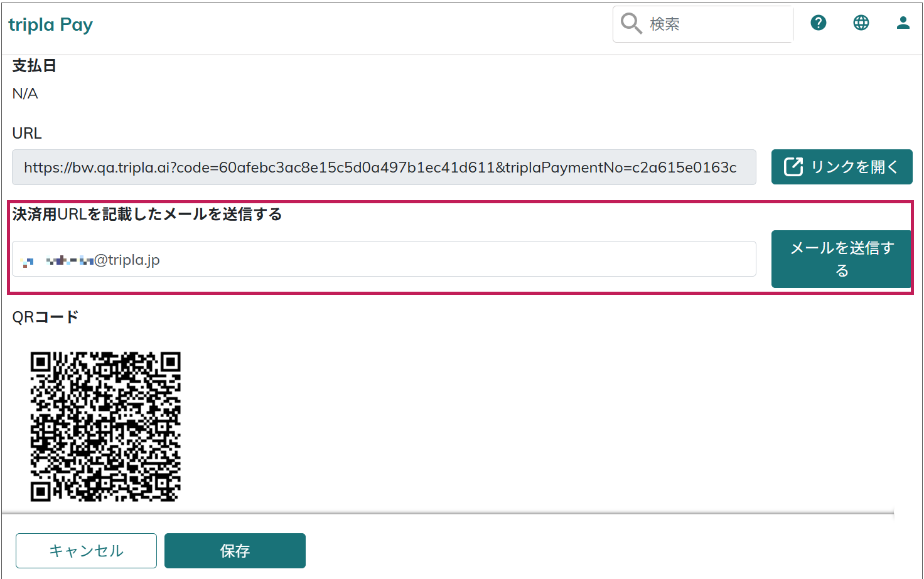Open link with リンクを開く button

[x=842, y=167]
